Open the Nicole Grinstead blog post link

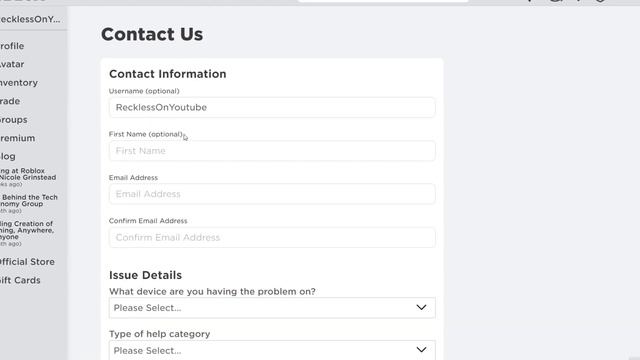[28, 177]
